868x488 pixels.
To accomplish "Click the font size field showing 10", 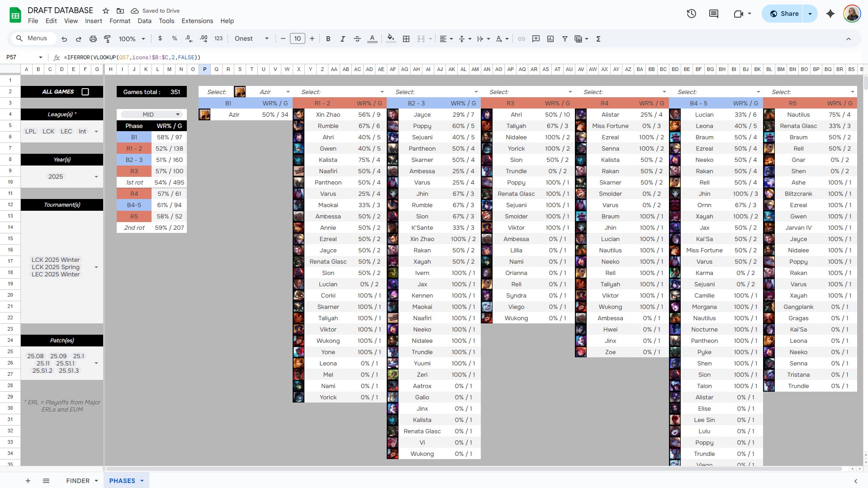I will point(298,39).
